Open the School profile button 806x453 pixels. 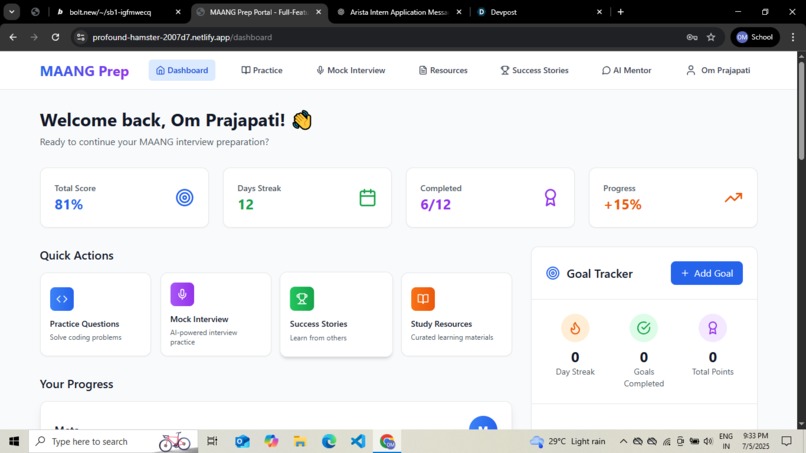pyautogui.click(x=755, y=37)
